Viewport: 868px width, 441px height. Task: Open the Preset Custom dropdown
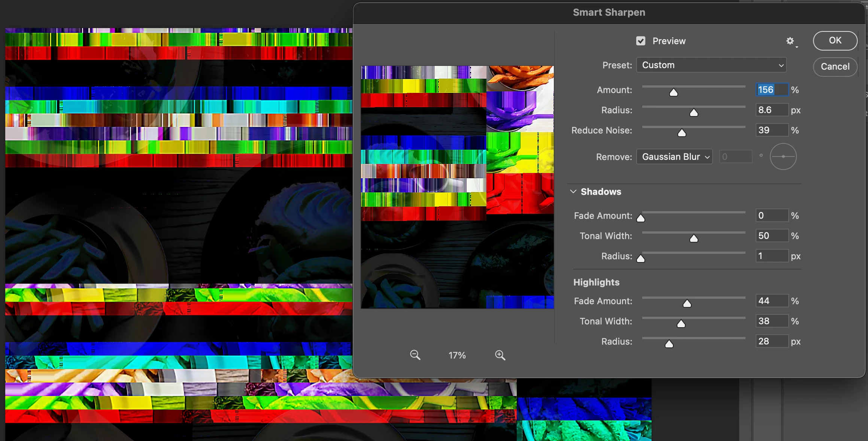[x=711, y=65]
